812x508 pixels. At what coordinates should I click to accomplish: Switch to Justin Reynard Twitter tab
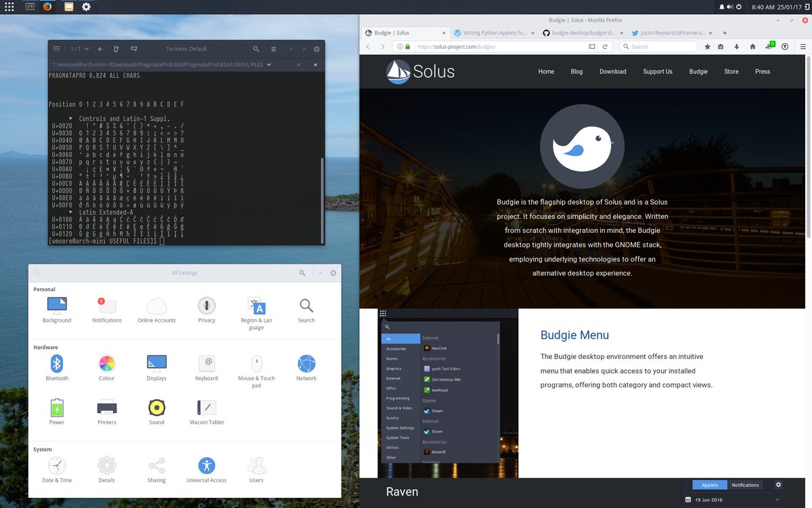(x=671, y=33)
